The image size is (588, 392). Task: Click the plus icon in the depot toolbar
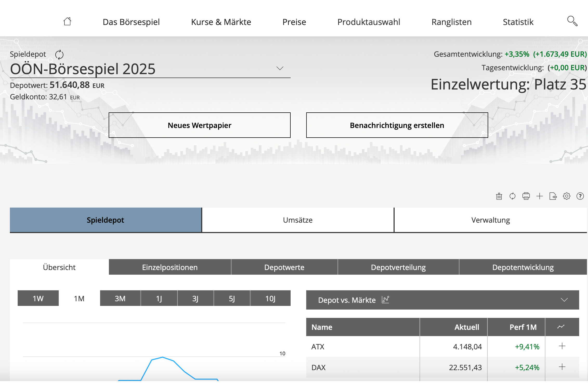pos(540,196)
